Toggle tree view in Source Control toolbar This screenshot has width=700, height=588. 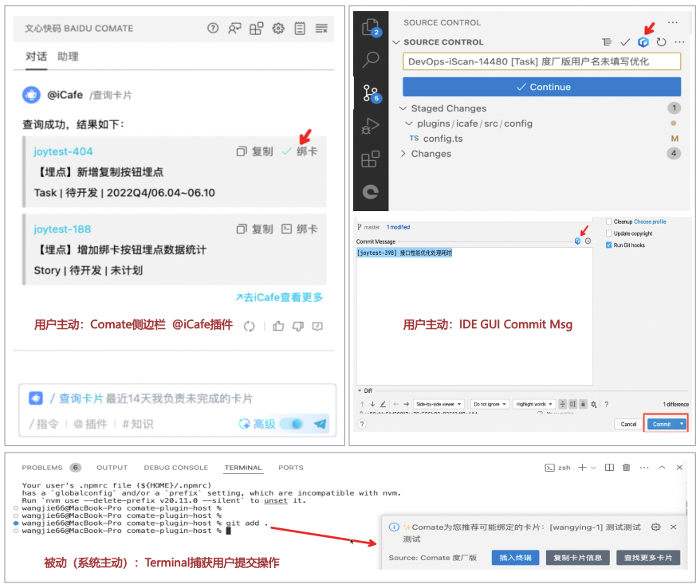[x=607, y=42]
